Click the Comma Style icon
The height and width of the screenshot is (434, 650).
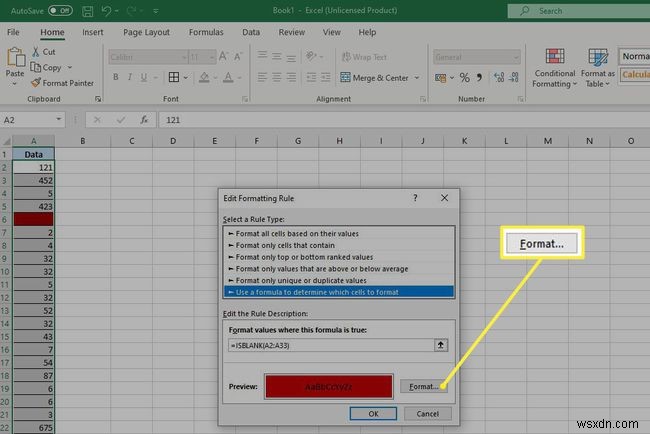click(x=479, y=78)
